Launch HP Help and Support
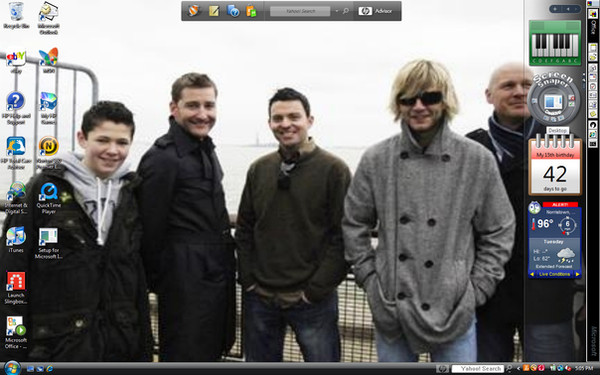Viewport: 600px width, 375px height. (16, 108)
